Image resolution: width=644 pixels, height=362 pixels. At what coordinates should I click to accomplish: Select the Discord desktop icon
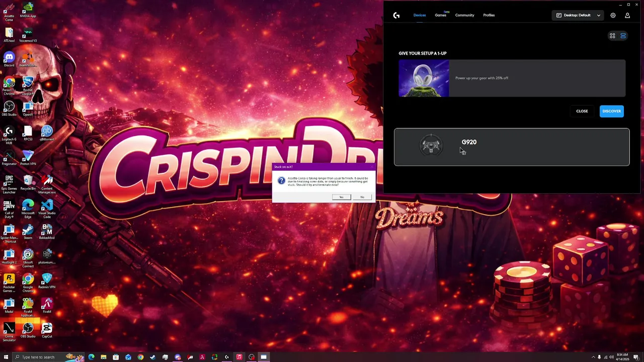click(9, 59)
